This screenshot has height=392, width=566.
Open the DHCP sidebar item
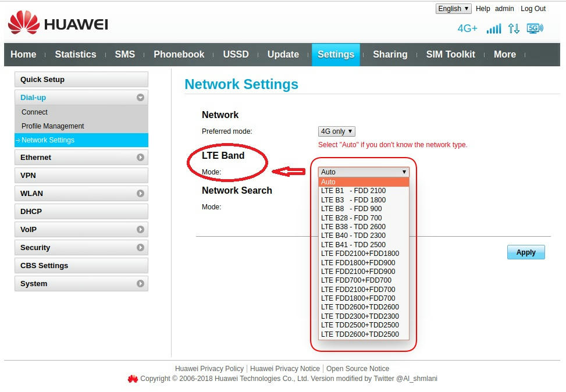click(x=81, y=212)
